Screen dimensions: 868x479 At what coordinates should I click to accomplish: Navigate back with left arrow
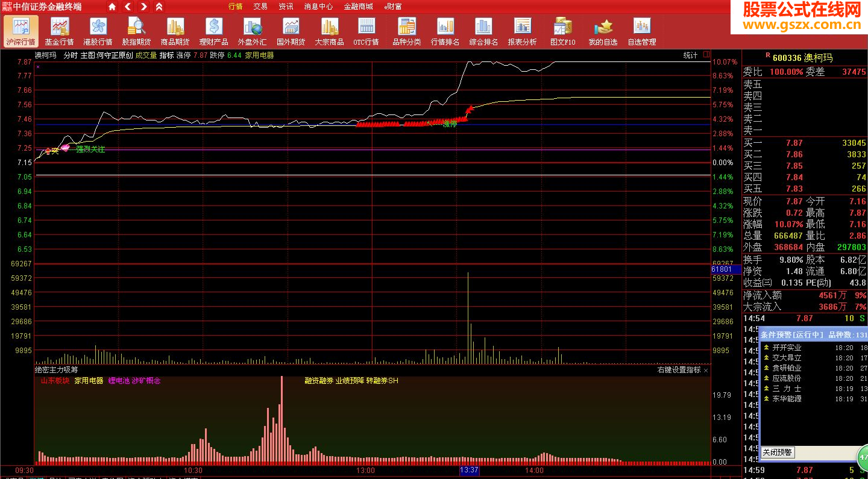(128, 7)
